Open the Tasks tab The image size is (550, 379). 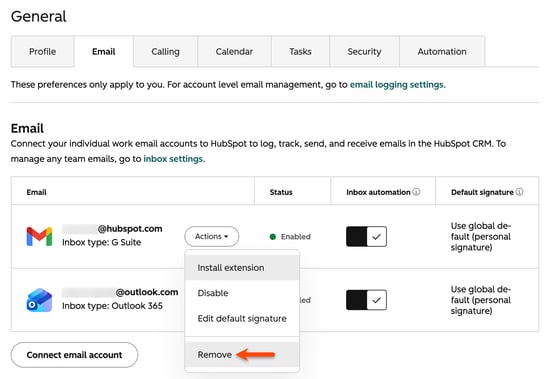[x=300, y=52]
